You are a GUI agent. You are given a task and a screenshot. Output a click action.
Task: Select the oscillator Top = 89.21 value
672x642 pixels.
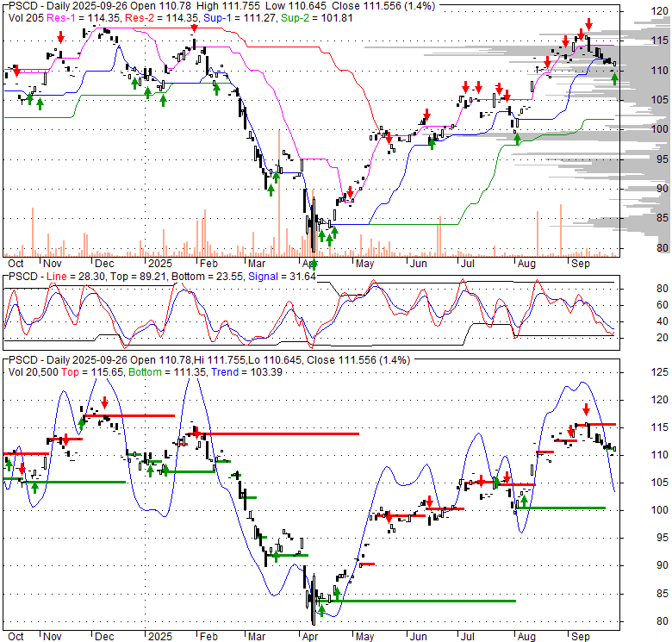coord(139,277)
